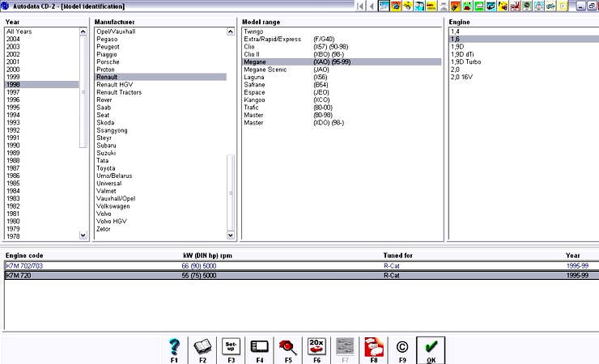The height and width of the screenshot is (364, 599).
Task: Click the yellow icon with red car in top toolbar
Action: coord(431,6)
